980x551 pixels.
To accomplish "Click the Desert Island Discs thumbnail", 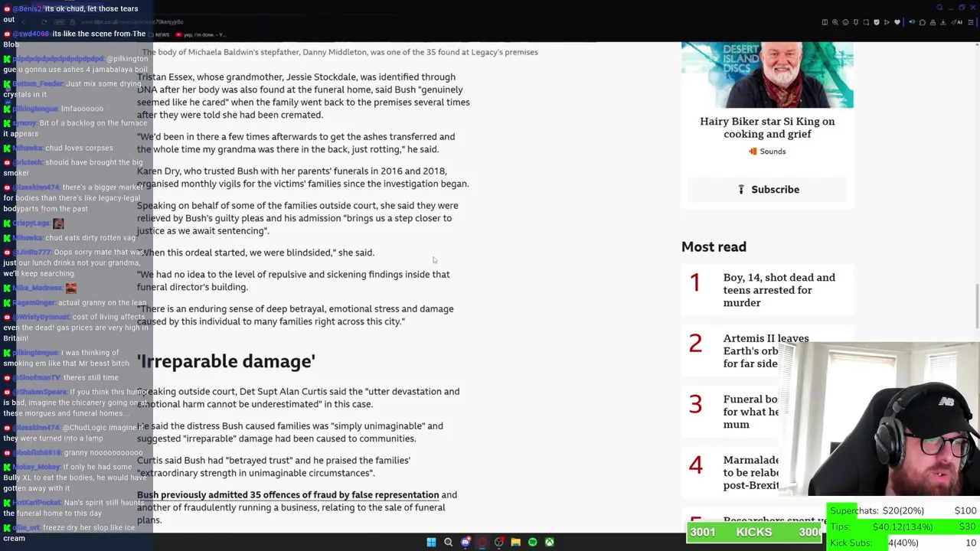I will click(x=767, y=74).
